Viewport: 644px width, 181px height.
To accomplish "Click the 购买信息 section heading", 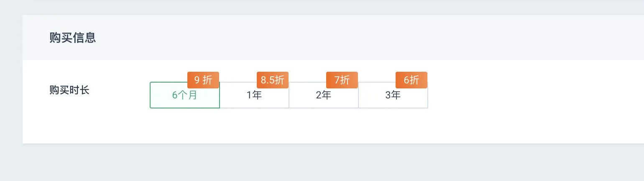I will [73, 38].
